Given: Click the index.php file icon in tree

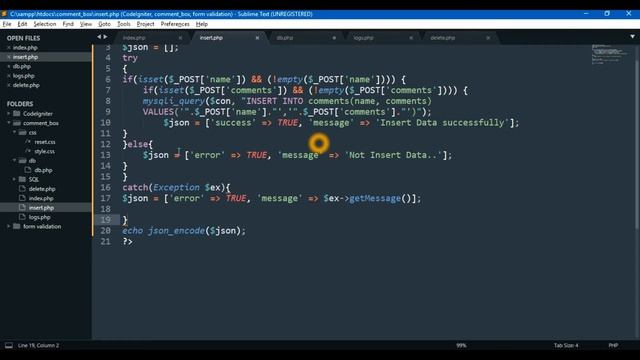Looking at the screenshot, I should coord(22,198).
